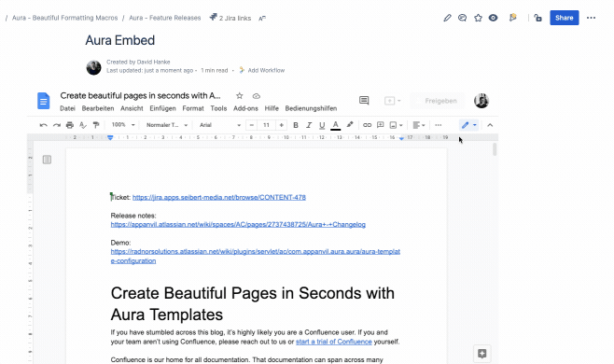
Task: Open the highlight color marker
Action: click(349, 125)
